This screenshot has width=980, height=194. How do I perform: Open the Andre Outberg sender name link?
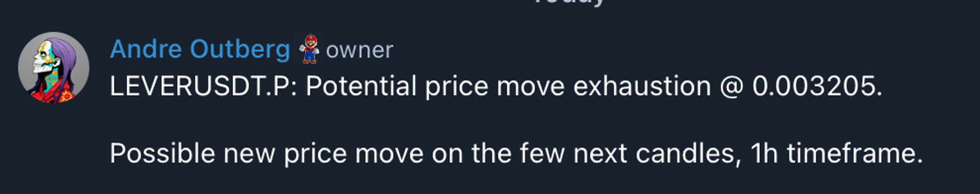200,49
